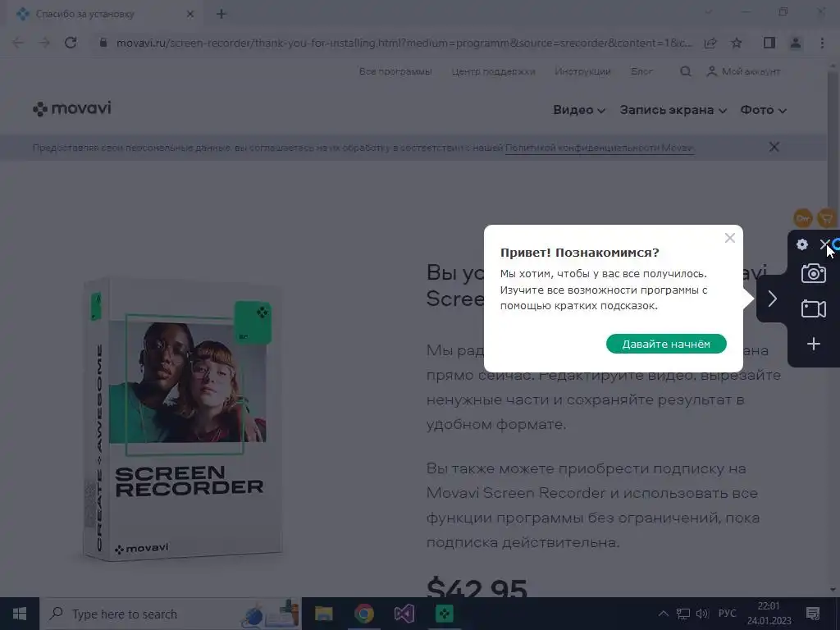Click the browser back arrow
The width and height of the screenshot is (840, 630).
18,43
